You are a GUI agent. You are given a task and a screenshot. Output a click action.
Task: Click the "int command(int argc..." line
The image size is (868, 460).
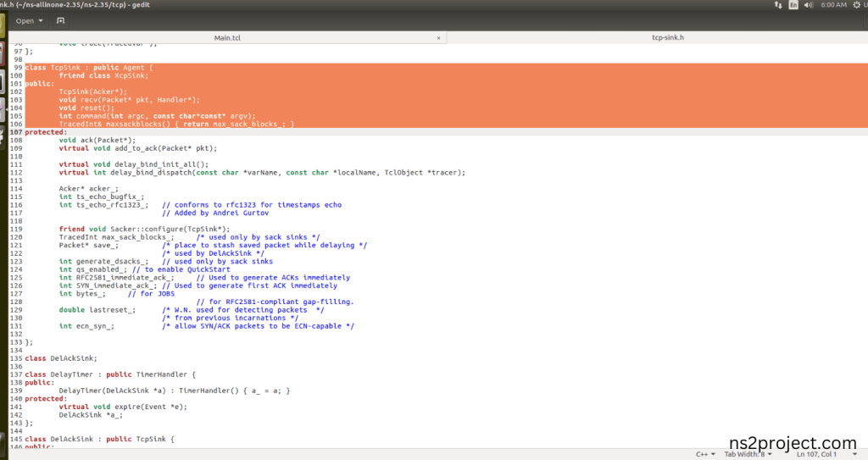click(157, 116)
